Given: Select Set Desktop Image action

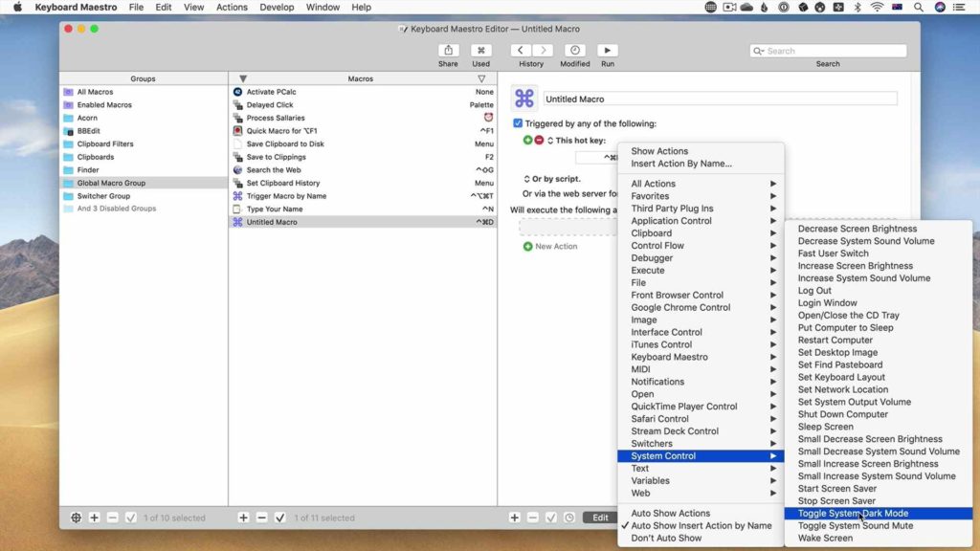Looking at the screenshot, I should point(879,352).
